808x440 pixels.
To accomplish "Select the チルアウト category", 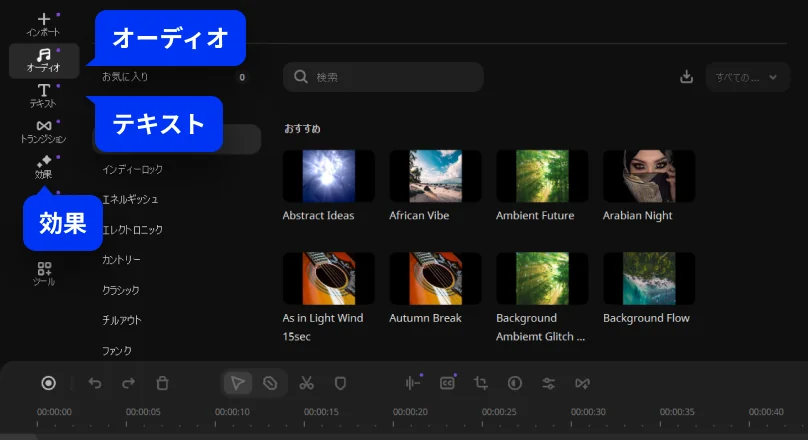I will tap(122, 320).
